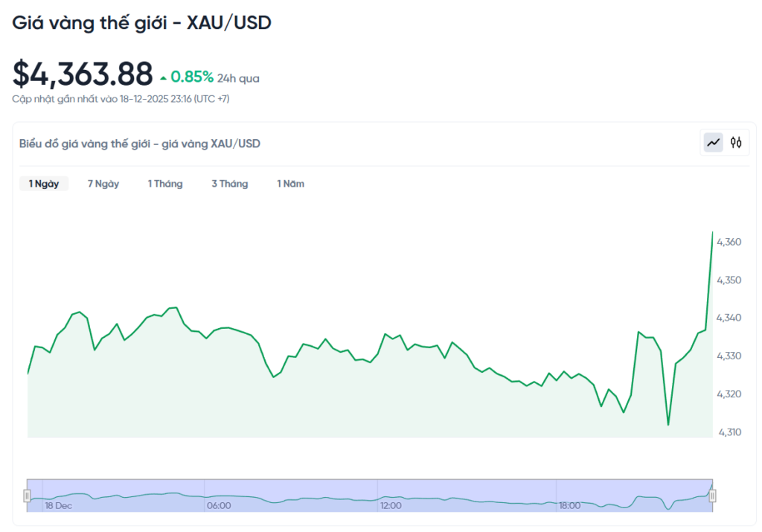The height and width of the screenshot is (532, 762).
Task: Select the 7 Ngày time range
Action: coord(103,184)
